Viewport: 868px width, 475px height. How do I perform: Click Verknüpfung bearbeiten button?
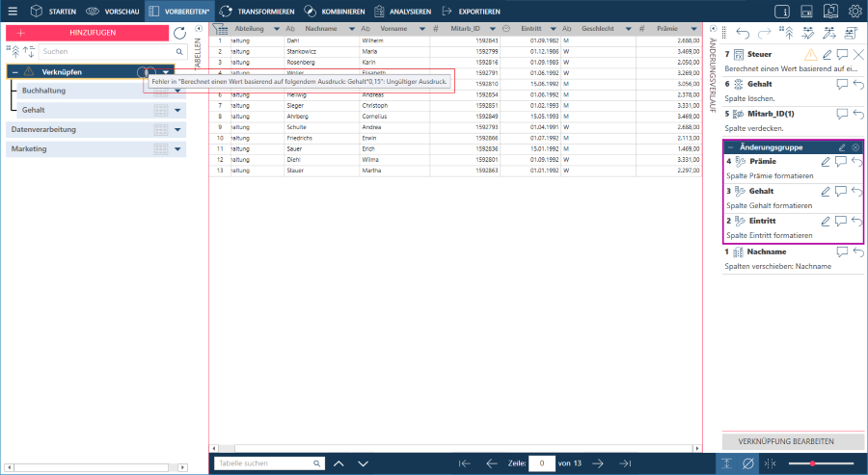pyautogui.click(x=793, y=441)
